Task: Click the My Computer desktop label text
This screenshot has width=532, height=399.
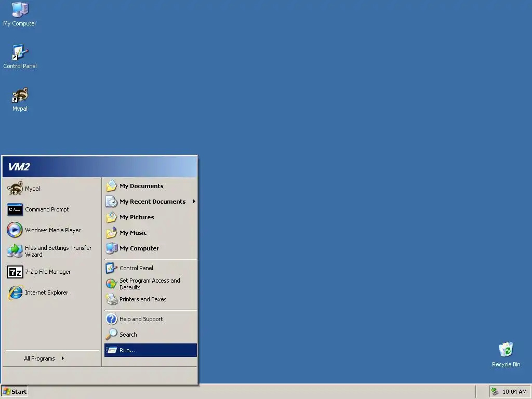Action: pyautogui.click(x=20, y=23)
